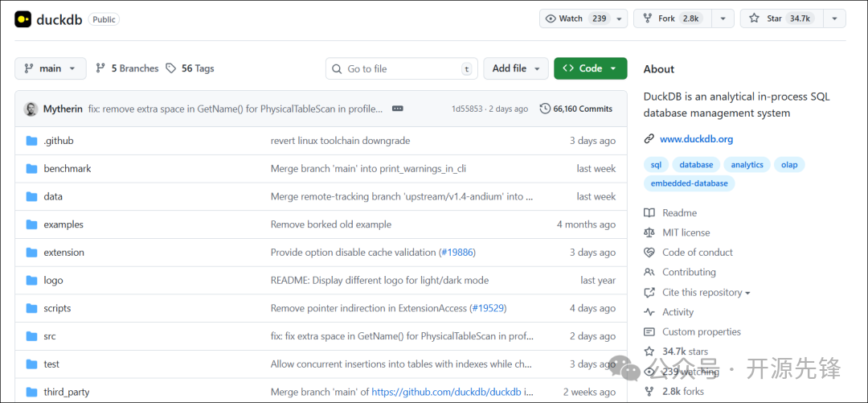Image resolution: width=868 pixels, height=403 pixels.
Task: Visit www.duckdb.org website link
Action: tap(696, 139)
